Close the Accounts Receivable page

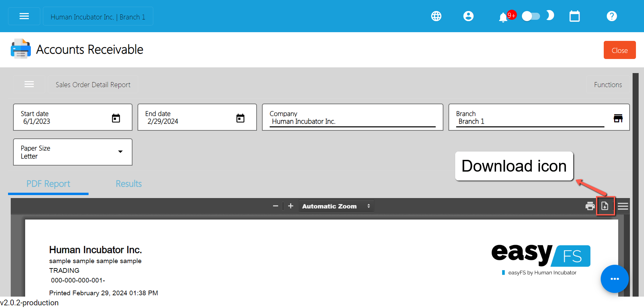point(620,50)
